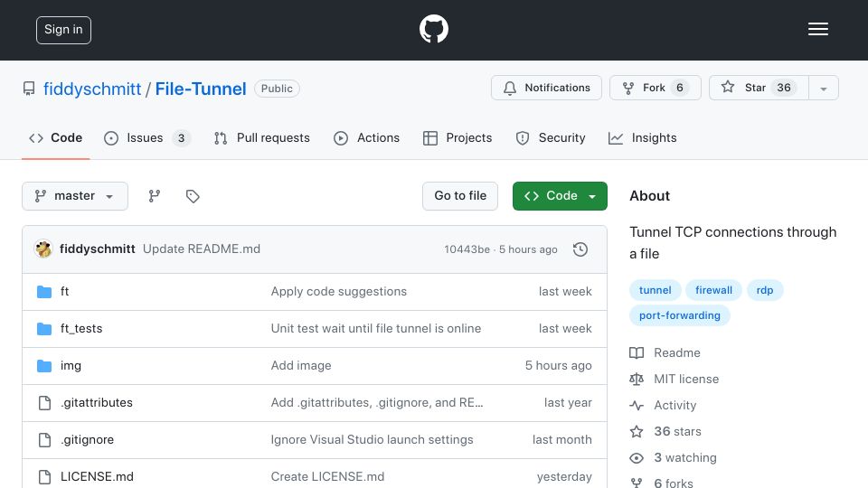Open the File-Tunnel repository link
868x488 pixels.
tap(201, 89)
